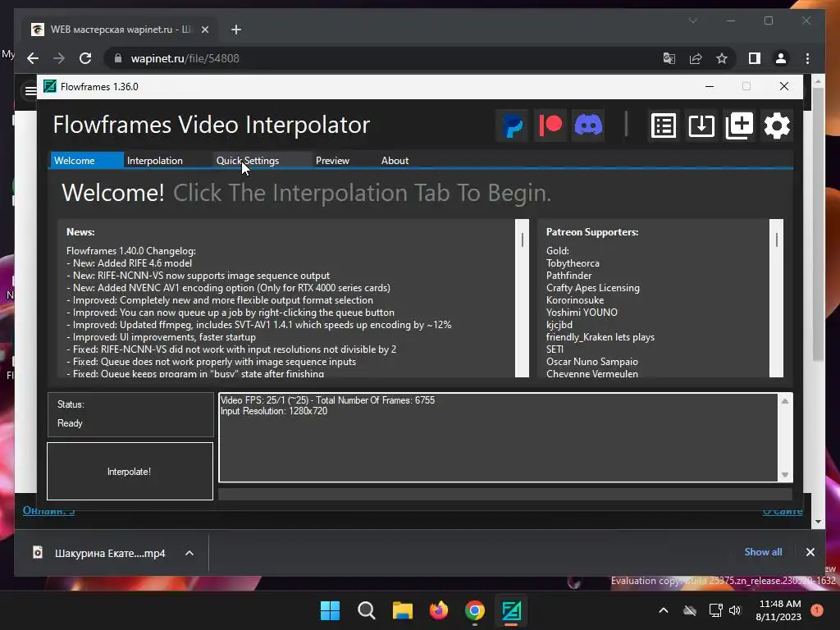
Task: Select the WEB мастерская wapinet.ru tab
Action: point(121,30)
